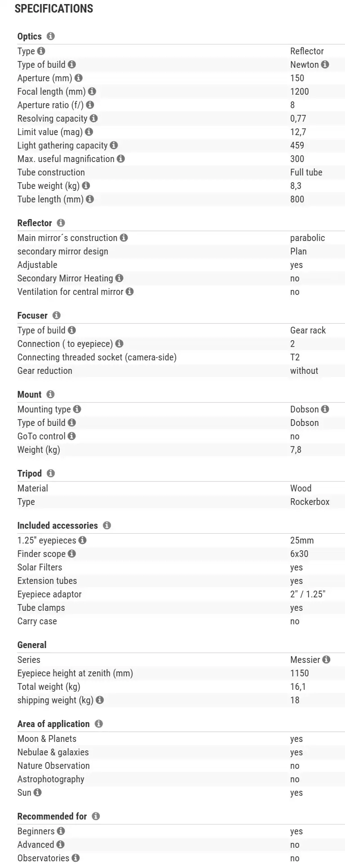Show info for Finder scope

pos(72,554)
